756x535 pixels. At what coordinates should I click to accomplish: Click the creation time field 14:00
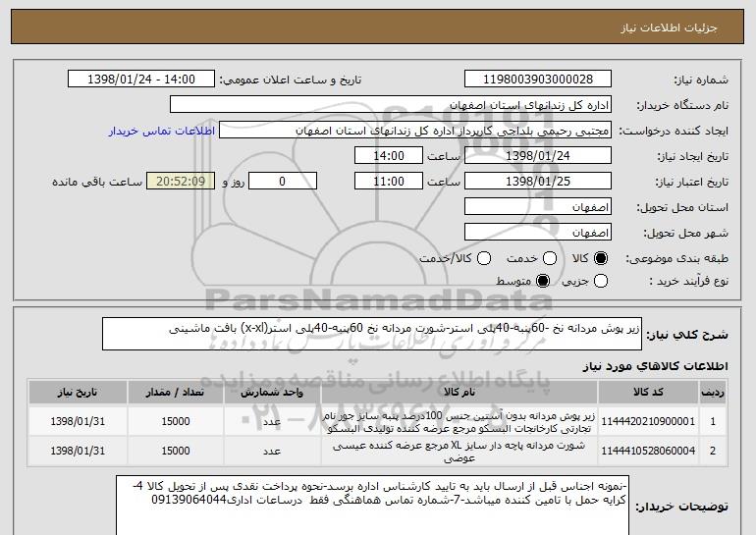389,156
